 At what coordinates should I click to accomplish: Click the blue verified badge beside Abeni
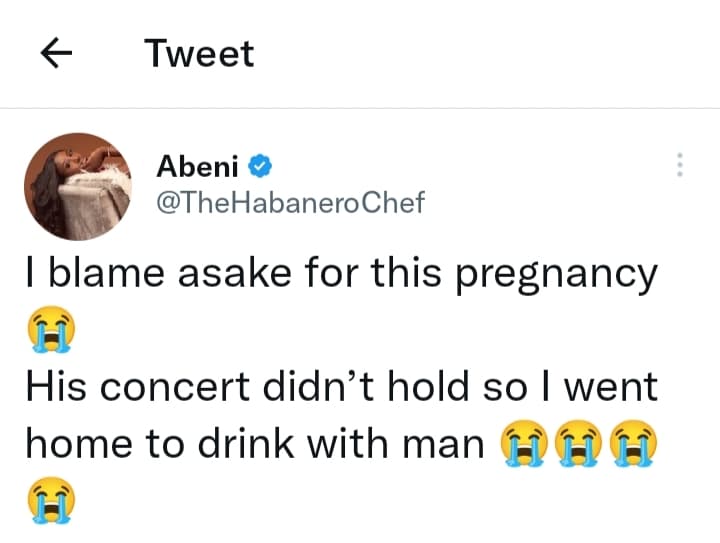(x=265, y=165)
